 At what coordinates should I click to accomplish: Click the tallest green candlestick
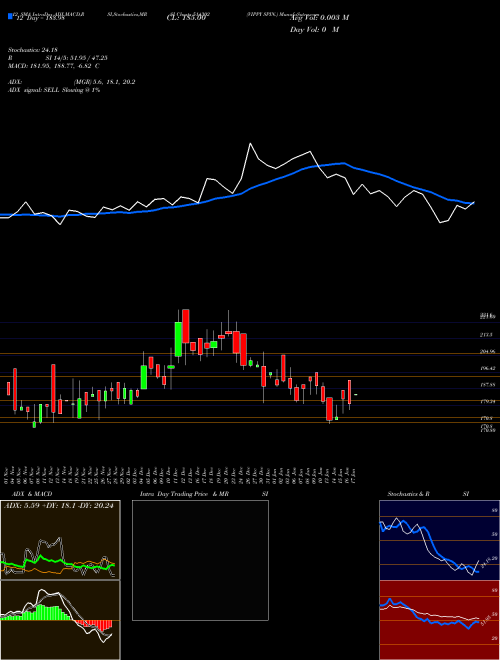(178, 339)
